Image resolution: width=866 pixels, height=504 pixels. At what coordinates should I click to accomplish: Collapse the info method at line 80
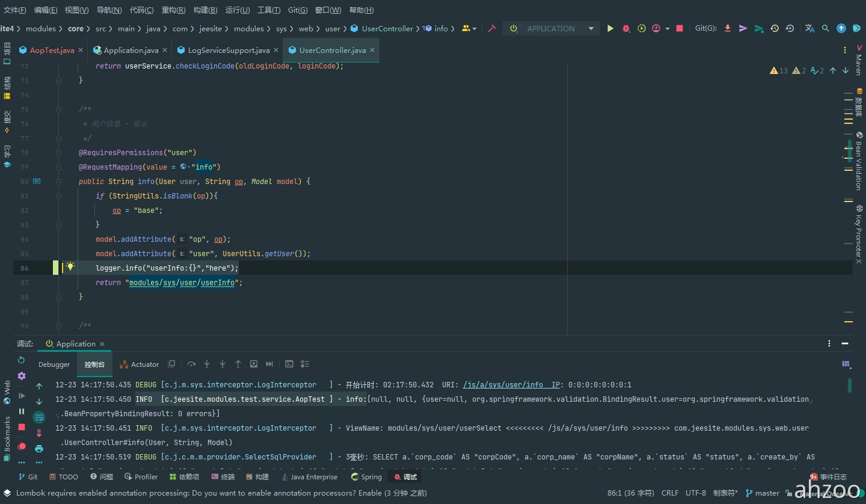[x=59, y=182]
